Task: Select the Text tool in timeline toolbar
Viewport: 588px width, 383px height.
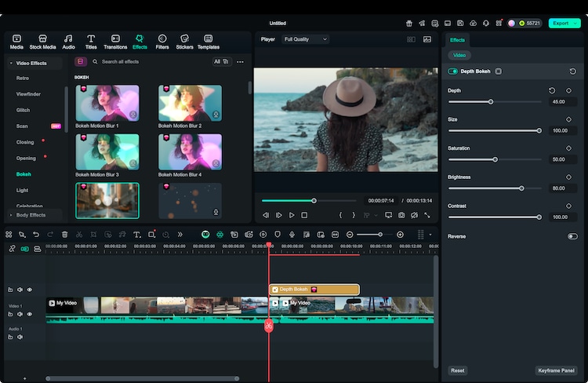Action: [136, 235]
